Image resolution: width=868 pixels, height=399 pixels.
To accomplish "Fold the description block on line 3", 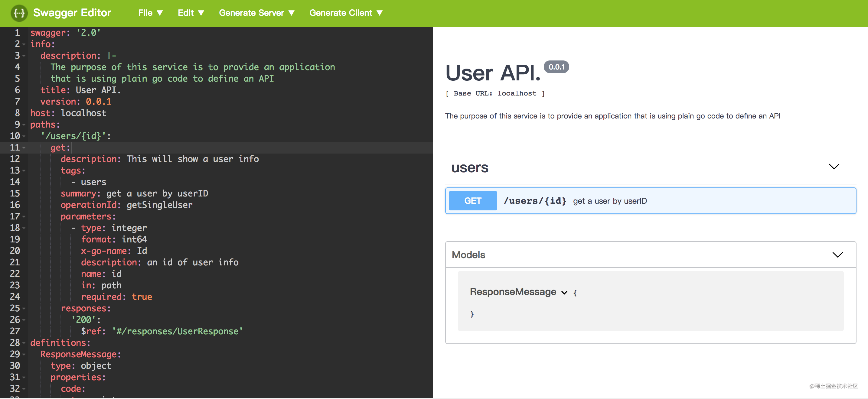I will [24, 56].
